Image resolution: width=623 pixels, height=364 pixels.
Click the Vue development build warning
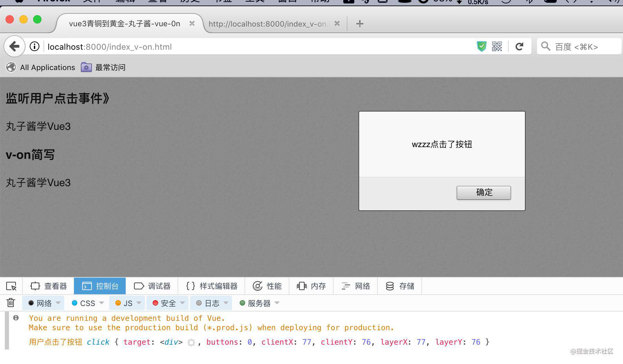(211, 323)
